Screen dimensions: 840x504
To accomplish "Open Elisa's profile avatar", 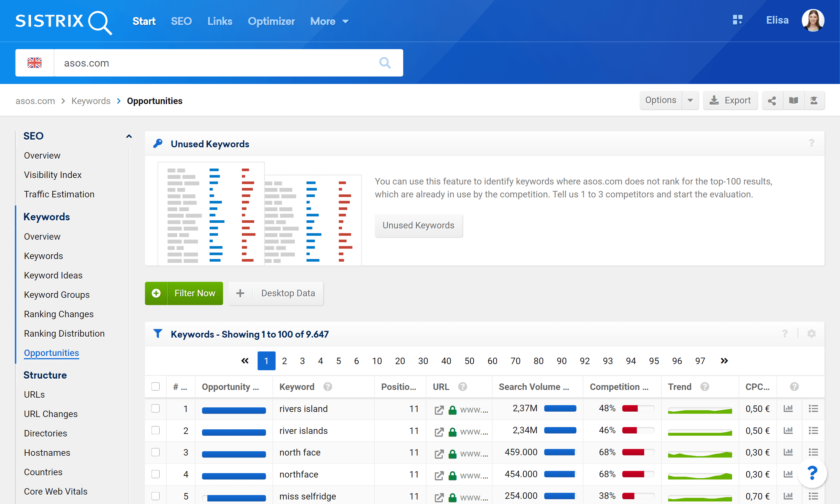I will (x=813, y=20).
